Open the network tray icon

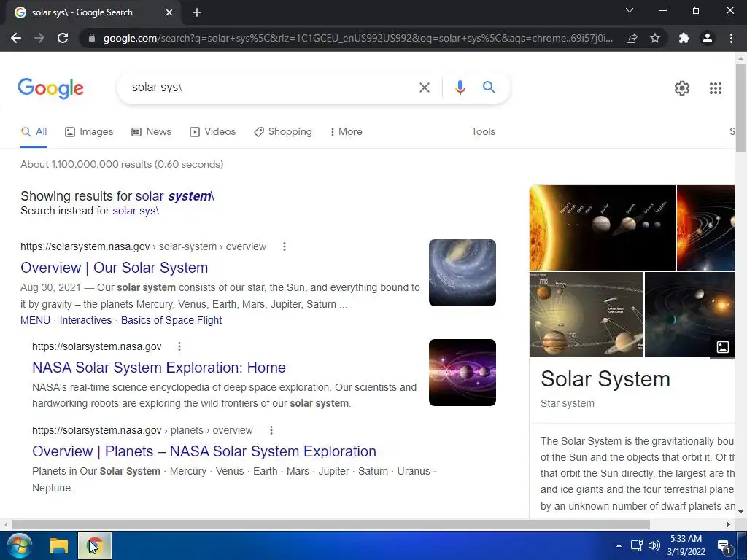(x=636, y=545)
